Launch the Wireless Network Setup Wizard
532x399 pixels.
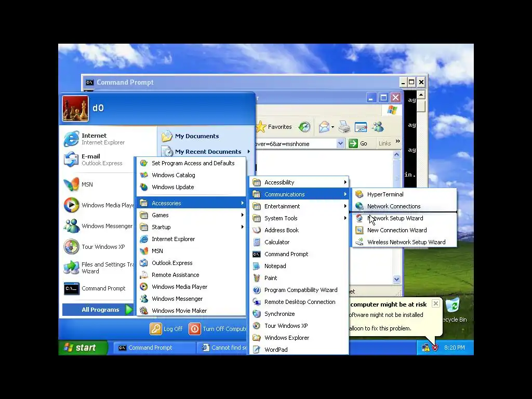pyautogui.click(x=404, y=242)
